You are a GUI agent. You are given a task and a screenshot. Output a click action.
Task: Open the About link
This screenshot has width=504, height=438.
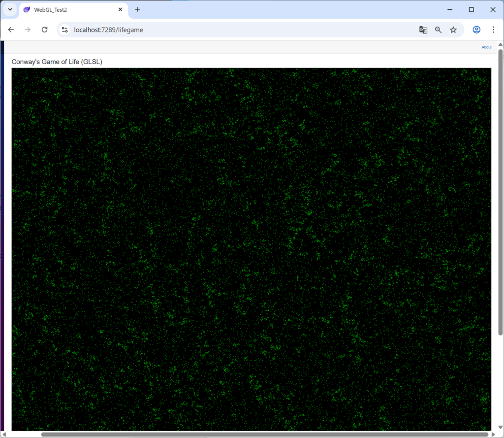(x=486, y=47)
